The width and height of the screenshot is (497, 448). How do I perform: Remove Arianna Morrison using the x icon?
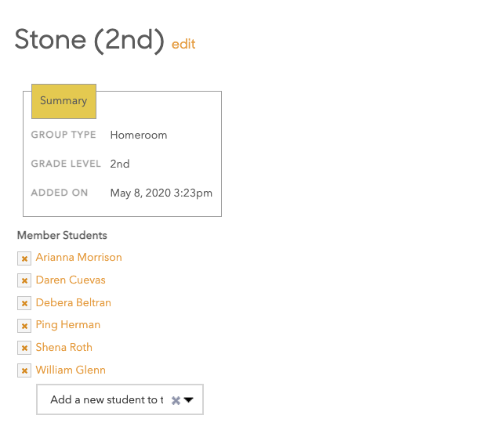coord(24,258)
